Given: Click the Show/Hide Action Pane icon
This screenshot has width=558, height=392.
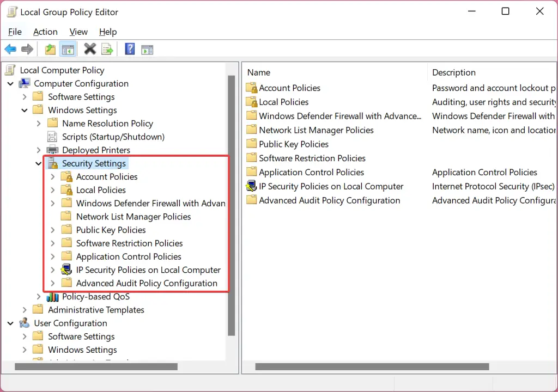Looking at the screenshot, I should [147, 49].
